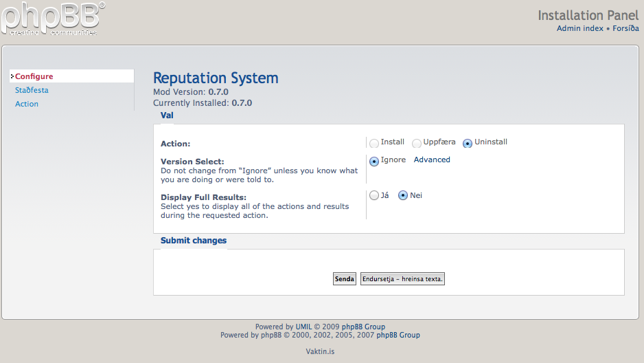Click the Advanced version link
Screen dimensions: 644x363
coord(432,159)
